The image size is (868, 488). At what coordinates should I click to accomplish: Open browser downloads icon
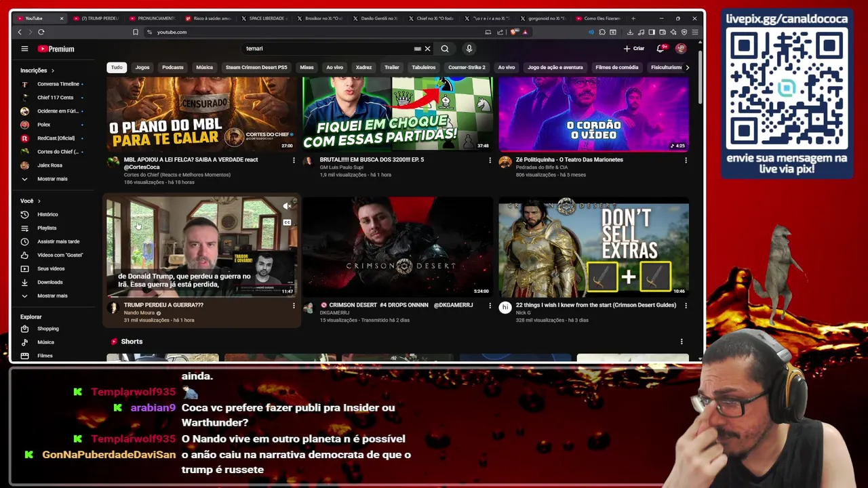point(630,32)
